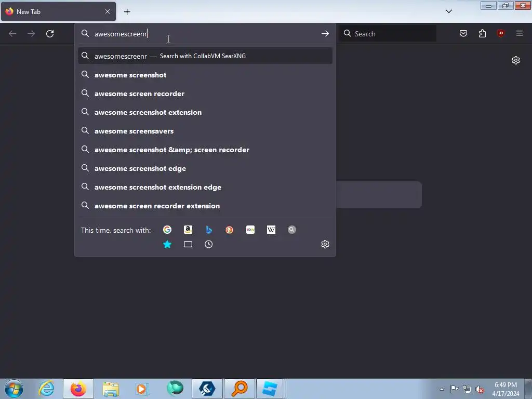Screen dimensions: 532x399
Task: Search this time with Amazon
Action: coord(188,230)
